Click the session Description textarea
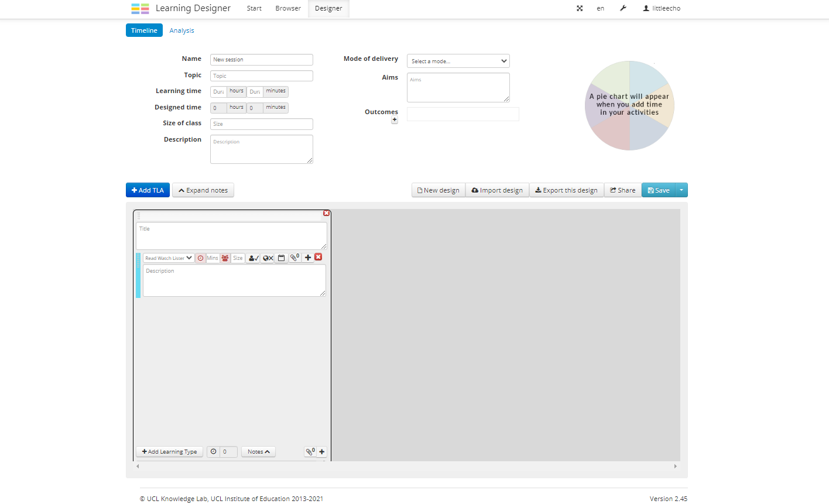This screenshot has height=504, width=829. pos(262,149)
